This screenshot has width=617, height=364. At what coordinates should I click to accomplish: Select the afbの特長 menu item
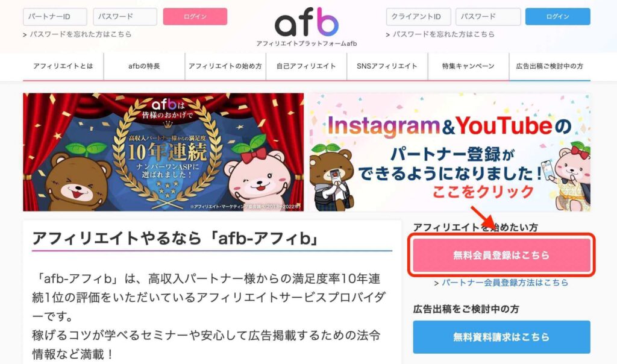145,66
